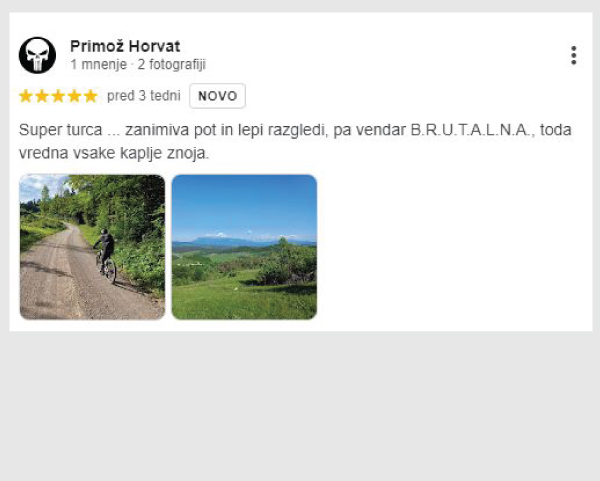Image resolution: width=600 pixels, height=481 pixels.
Task: Click the first yellow rating star
Action: coord(26,96)
